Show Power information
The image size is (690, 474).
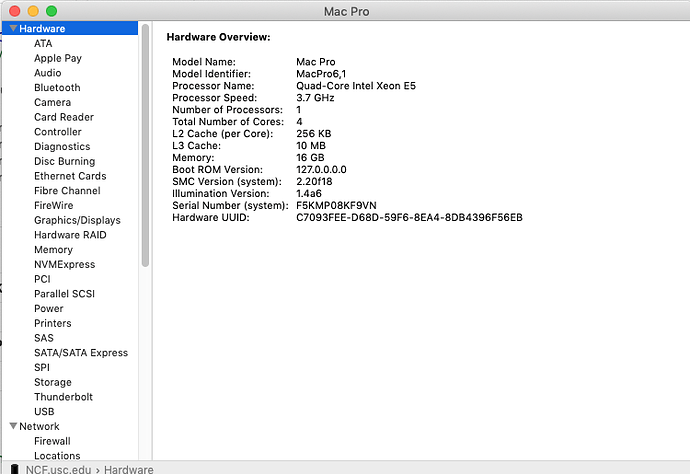49,309
